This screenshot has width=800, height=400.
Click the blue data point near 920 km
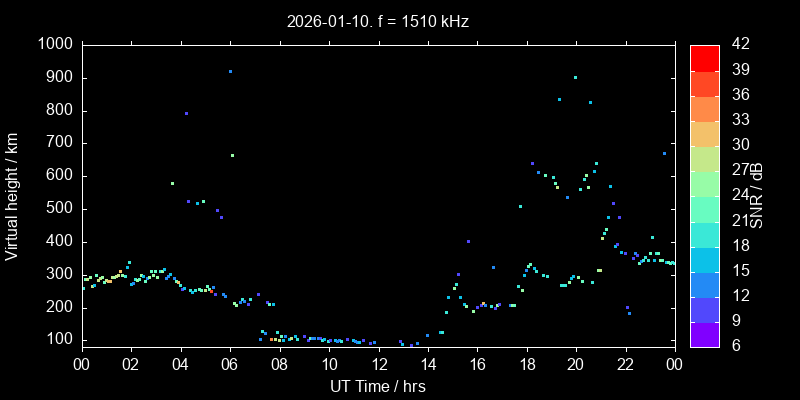tap(230, 71)
